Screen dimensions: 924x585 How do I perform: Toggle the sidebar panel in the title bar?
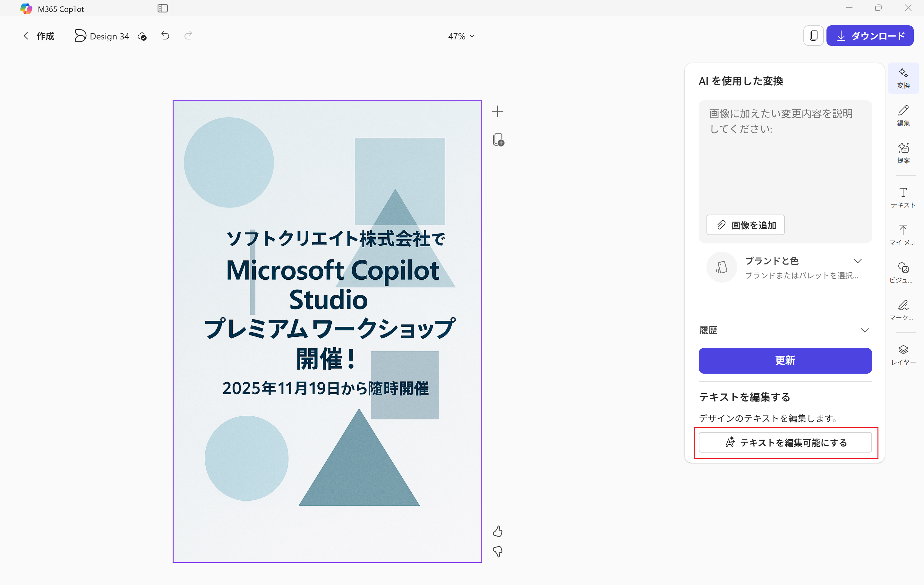(163, 8)
